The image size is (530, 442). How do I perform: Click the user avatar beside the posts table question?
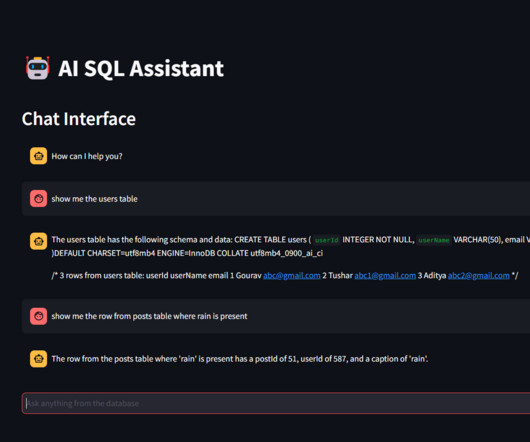pyautogui.click(x=39, y=316)
